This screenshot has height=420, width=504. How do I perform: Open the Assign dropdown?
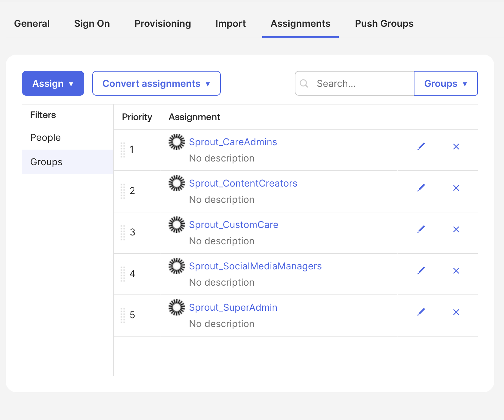[x=53, y=83]
